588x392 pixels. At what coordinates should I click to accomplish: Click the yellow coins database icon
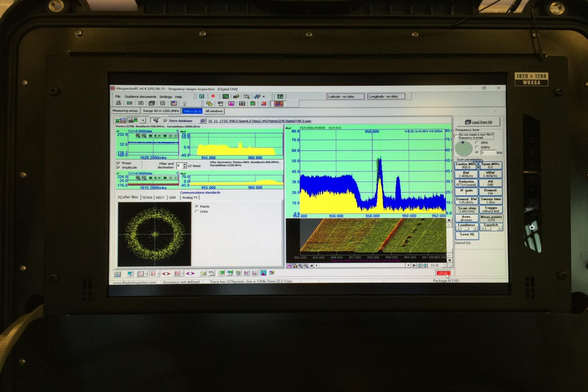209,103
